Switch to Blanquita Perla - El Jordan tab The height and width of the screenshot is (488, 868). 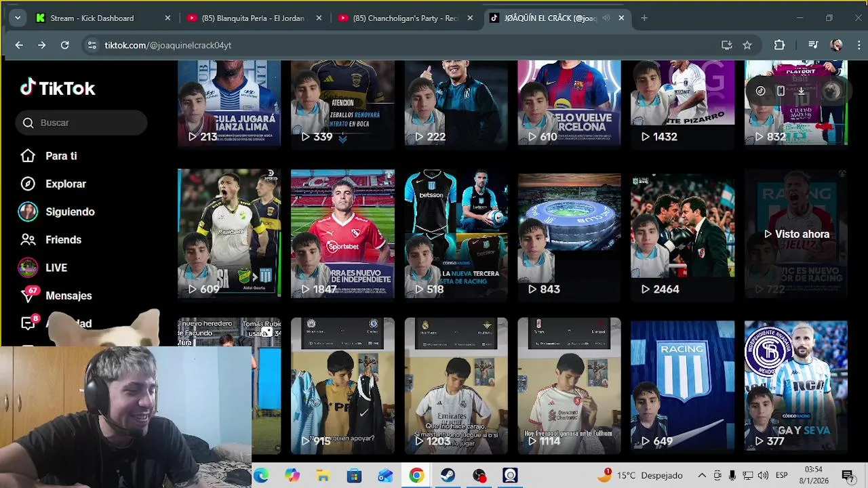tap(253, 18)
